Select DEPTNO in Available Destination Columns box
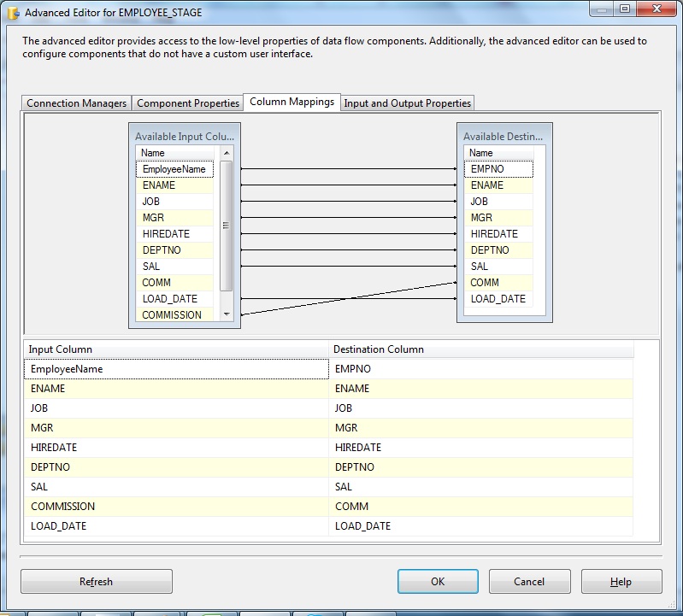The image size is (683, 616). 498,250
